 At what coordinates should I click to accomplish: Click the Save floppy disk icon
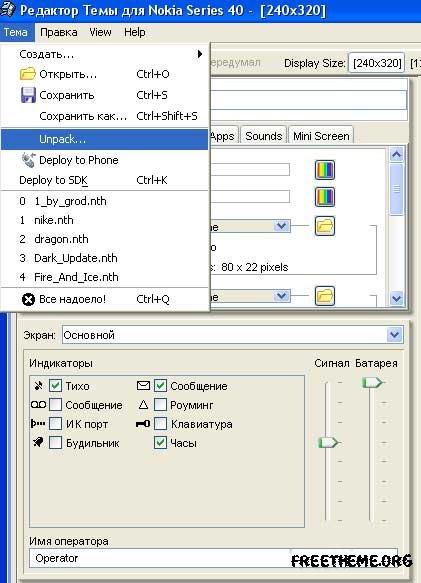point(28,95)
